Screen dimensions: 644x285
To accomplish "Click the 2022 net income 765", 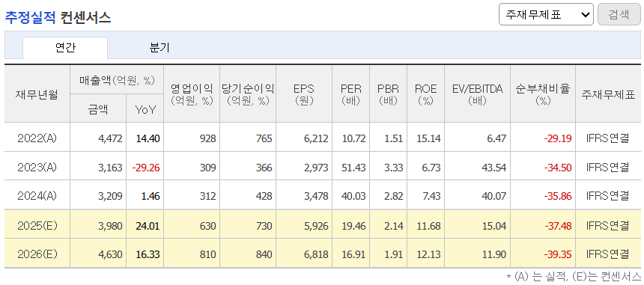I will coord(264,138).
